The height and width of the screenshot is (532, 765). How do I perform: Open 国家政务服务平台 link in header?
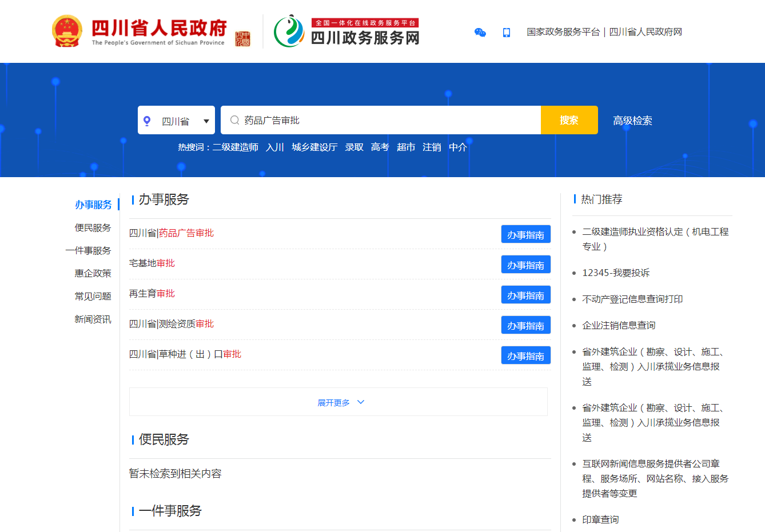[x=563, y=32]
